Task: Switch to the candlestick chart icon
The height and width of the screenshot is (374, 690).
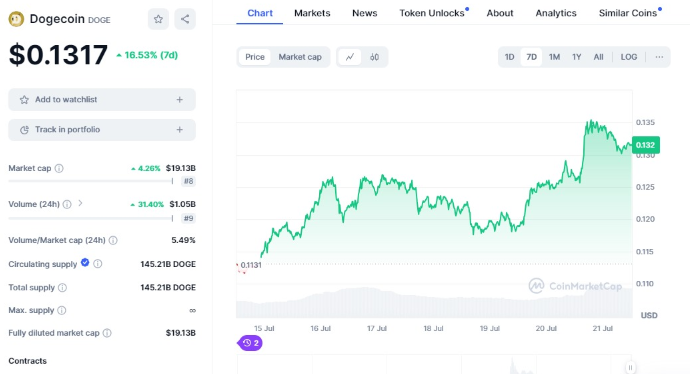Action: point(374,57)
